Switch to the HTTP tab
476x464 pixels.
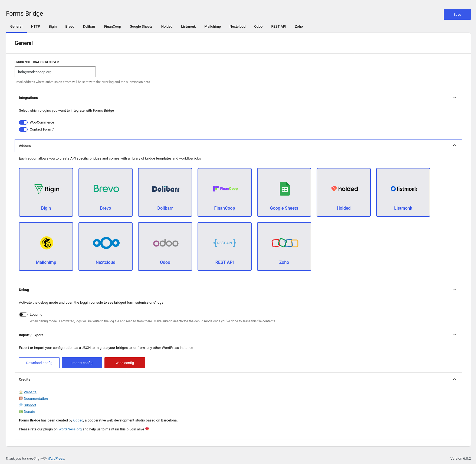click(35, 27)
